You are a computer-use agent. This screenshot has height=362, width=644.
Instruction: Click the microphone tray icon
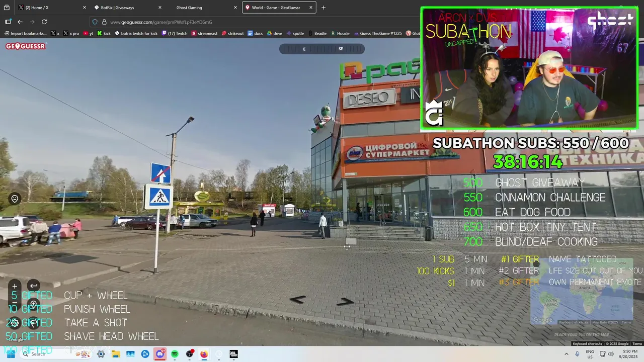(x=577, y=354)
